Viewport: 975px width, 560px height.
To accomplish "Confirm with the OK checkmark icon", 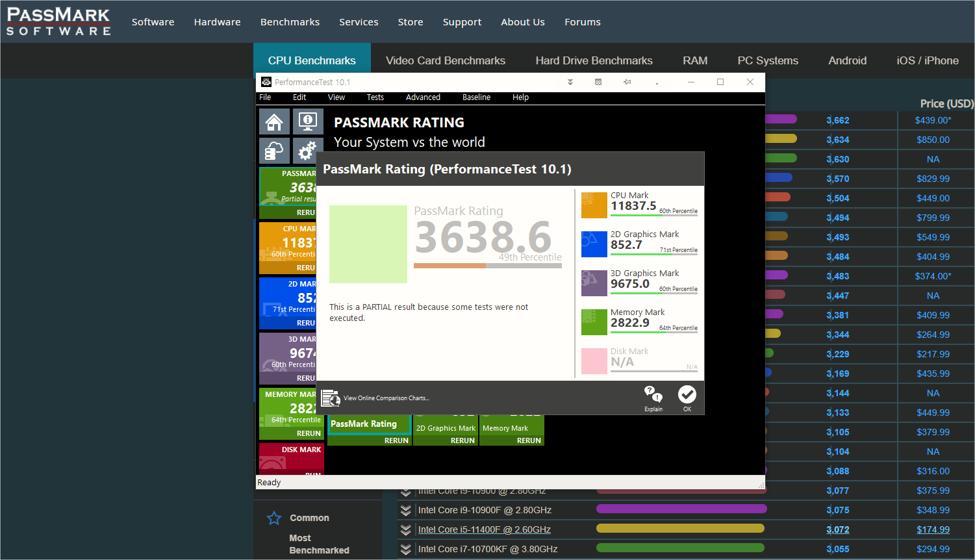I will click(687, 394).
